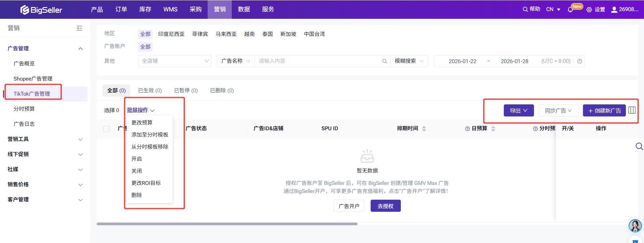This screenshot has height=243, width=644.
Task: Click the 去授权 button
Action: click(385, 206)
